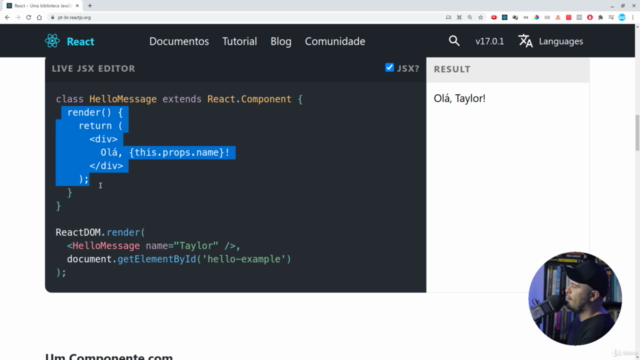
Task: Select the React browser tab
Action: 41,6
